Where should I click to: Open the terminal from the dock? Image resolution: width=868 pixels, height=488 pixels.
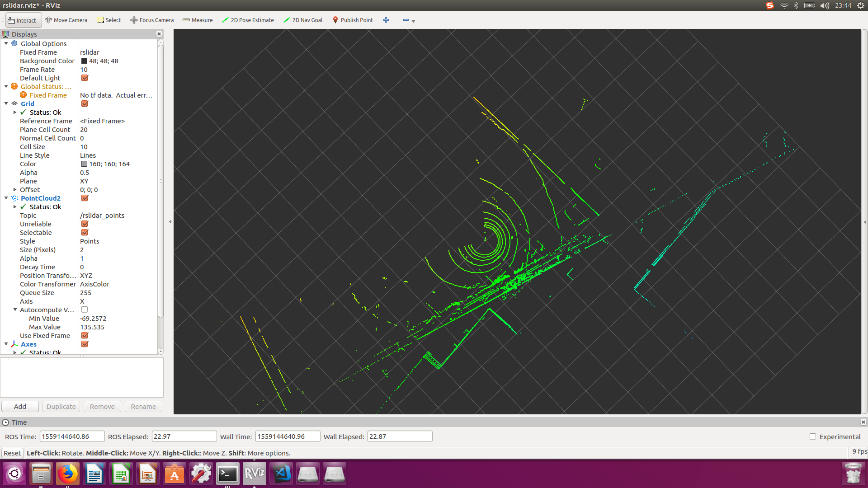227,474
